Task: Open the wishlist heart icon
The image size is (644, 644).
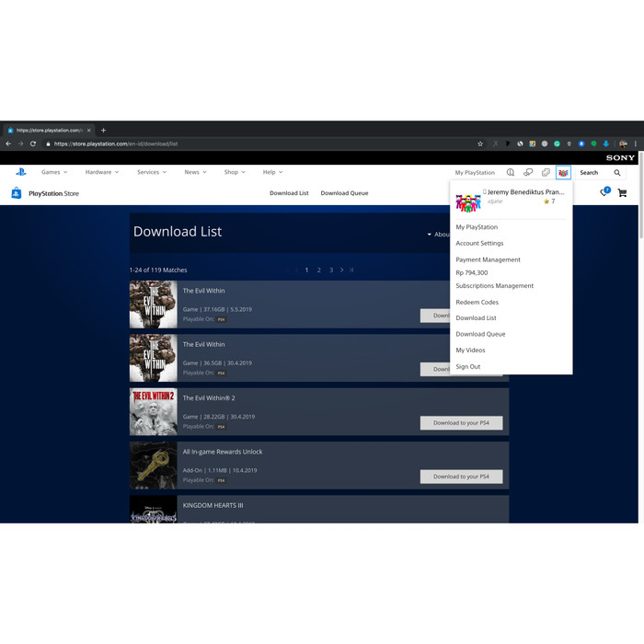Action: 604,193
